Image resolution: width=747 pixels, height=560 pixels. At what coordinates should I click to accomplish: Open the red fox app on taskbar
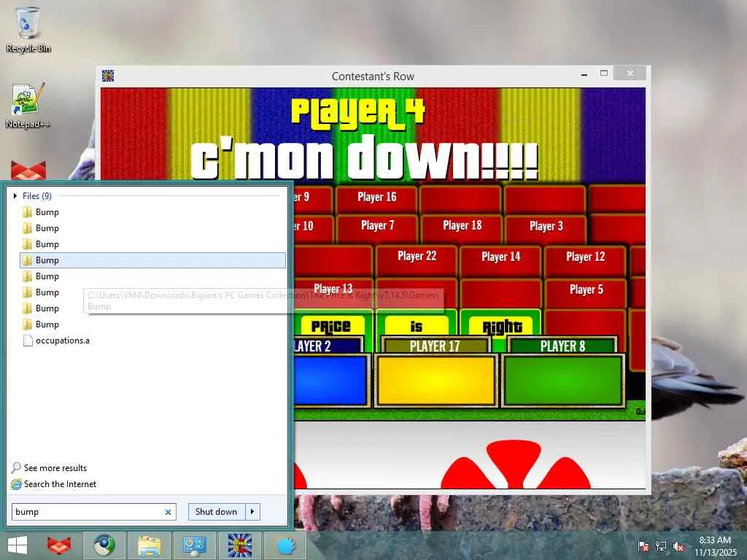point(59,545)
